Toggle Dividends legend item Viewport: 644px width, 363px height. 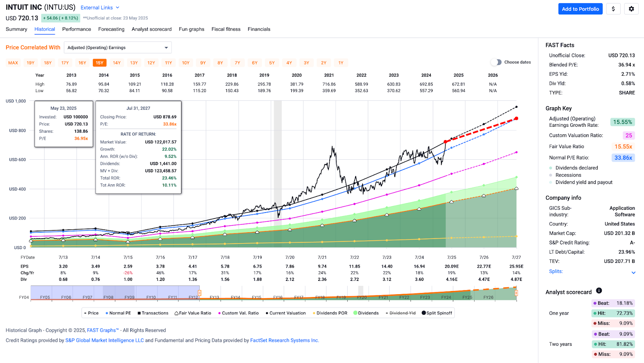click(x=366, y=313)
